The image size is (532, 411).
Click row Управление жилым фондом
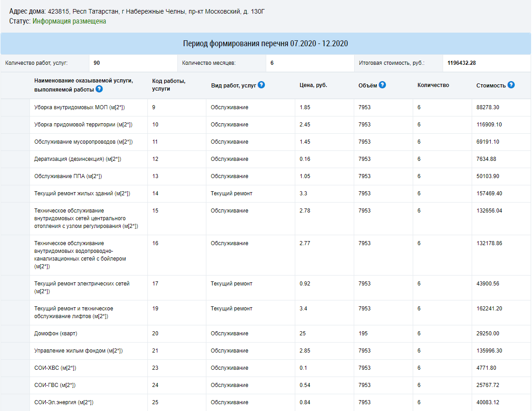(266, 351)
